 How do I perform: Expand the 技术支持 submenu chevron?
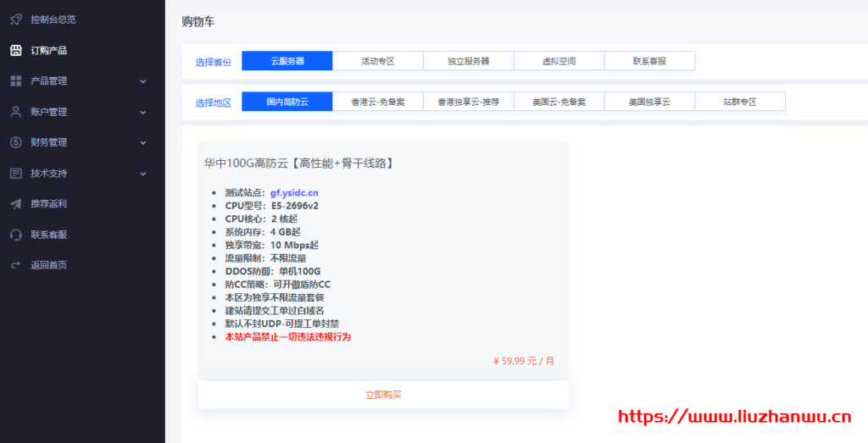142,174
